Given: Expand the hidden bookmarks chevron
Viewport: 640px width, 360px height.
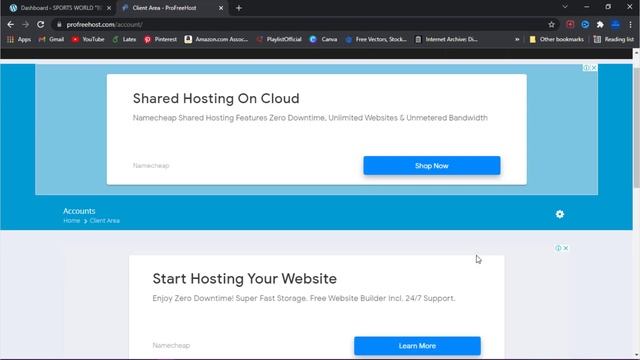Looking at the screenshot, I should [x=517, y=39].
